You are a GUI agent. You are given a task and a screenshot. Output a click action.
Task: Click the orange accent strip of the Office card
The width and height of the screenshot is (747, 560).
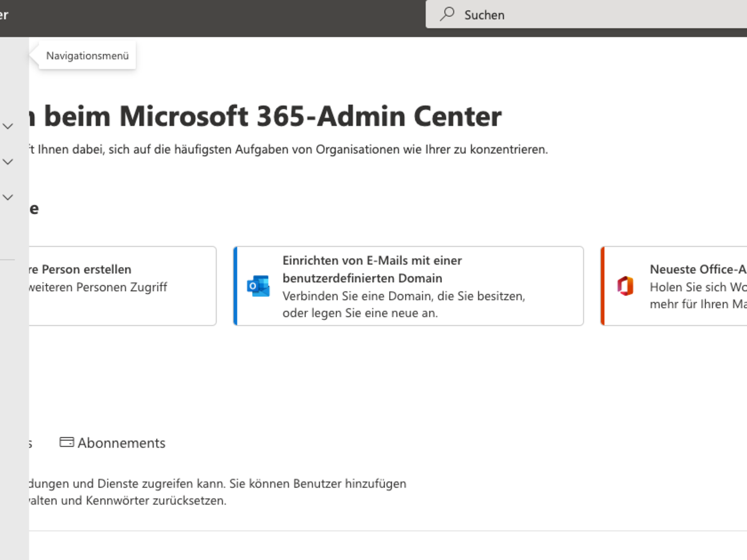coord(602,285)
